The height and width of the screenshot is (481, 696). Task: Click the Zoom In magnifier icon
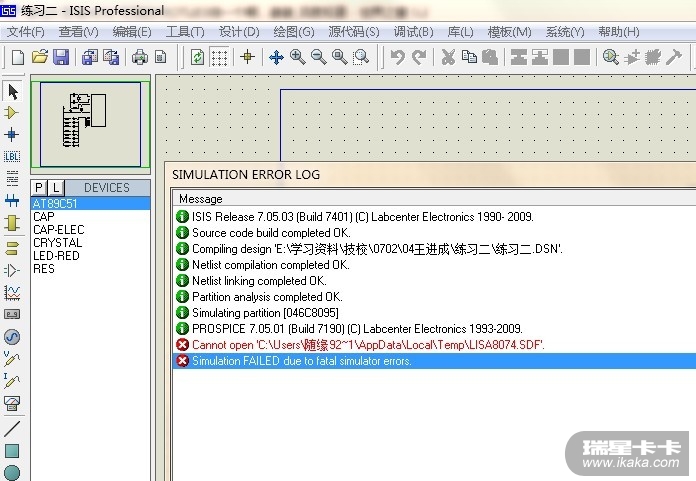pos(297,57)
